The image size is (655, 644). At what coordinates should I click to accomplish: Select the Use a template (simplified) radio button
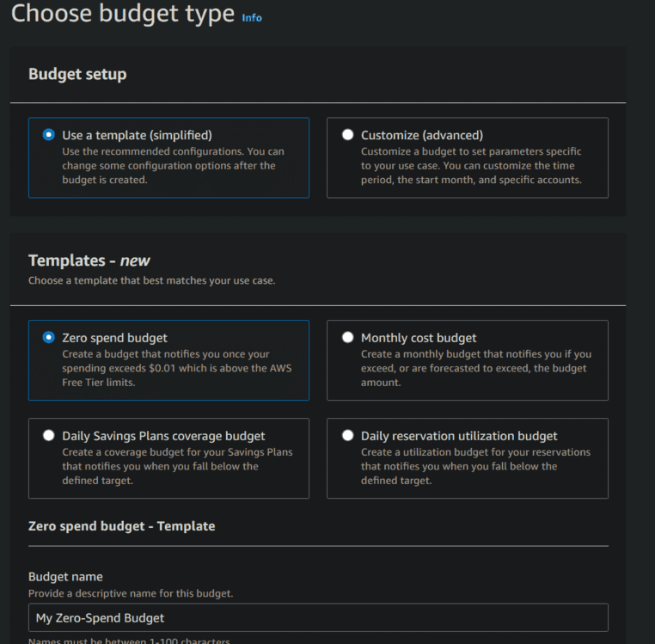(48, 135)
